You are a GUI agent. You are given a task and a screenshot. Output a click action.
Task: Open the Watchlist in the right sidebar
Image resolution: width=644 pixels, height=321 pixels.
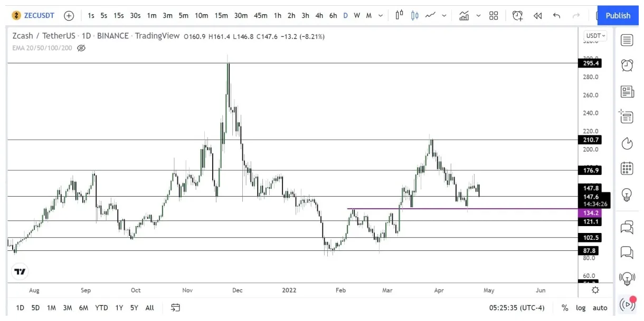pos(627,40)
